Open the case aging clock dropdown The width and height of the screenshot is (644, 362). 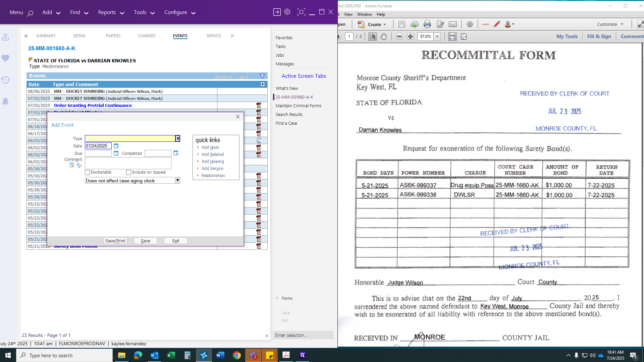click(x=177, y=180)
